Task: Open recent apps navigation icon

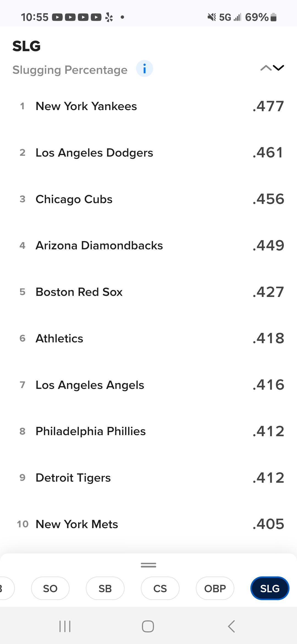Action: pos(65,626)
